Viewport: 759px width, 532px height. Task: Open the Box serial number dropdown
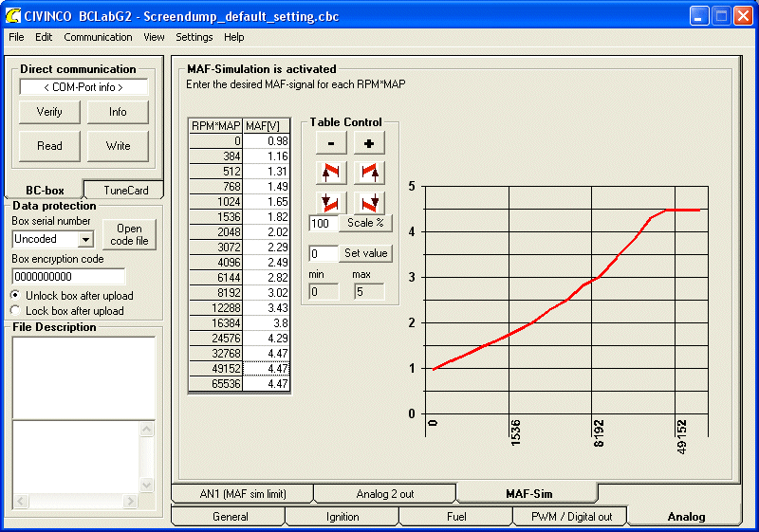pos(85,239)
